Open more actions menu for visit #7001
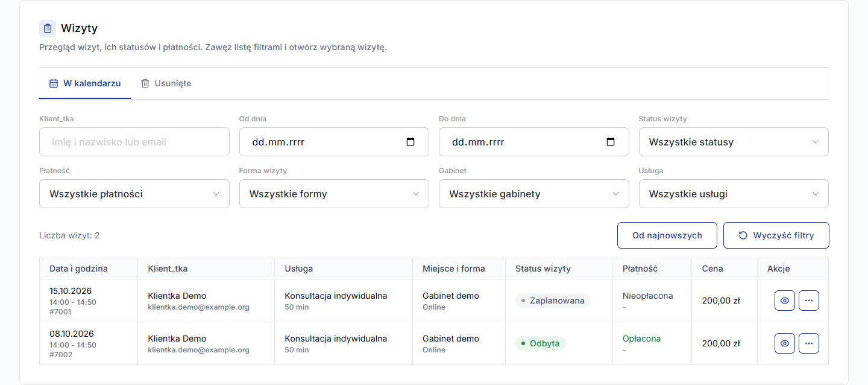The height and width of the screenshot is (385, 868). (809, 301)
